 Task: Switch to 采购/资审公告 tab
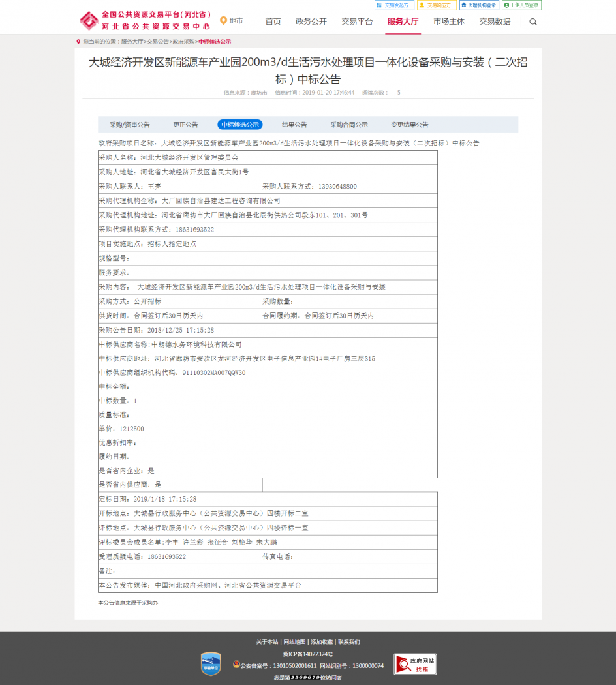pos(130,125)
